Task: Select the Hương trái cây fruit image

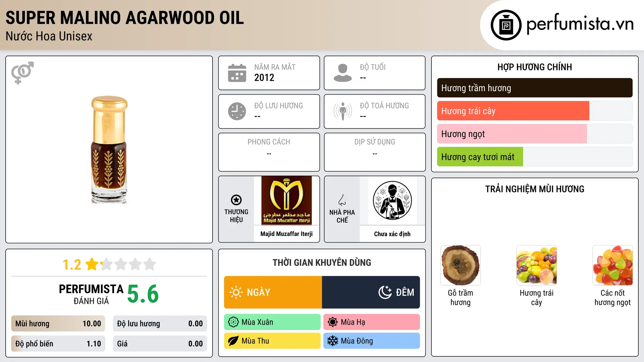Action: 536,265
